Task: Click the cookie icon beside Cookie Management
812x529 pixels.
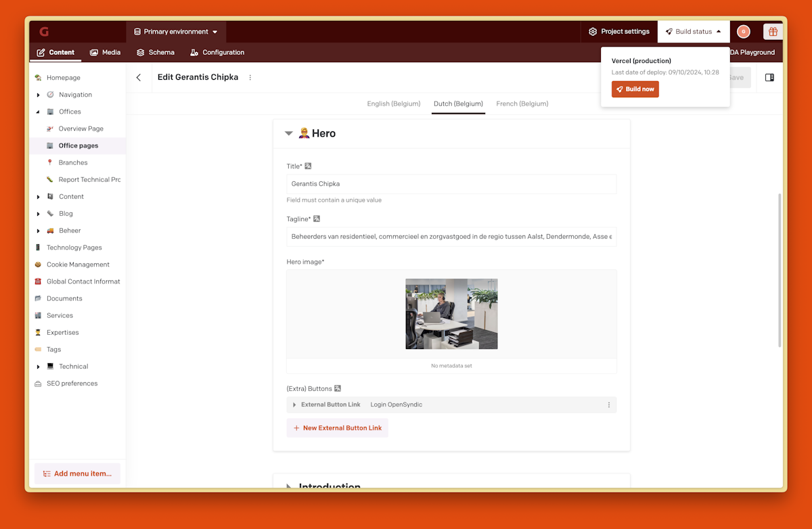Action: tap(38, 264)
